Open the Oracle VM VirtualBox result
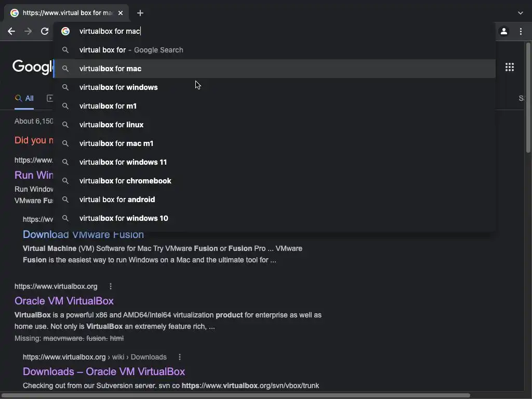 [x=64, y=301]
